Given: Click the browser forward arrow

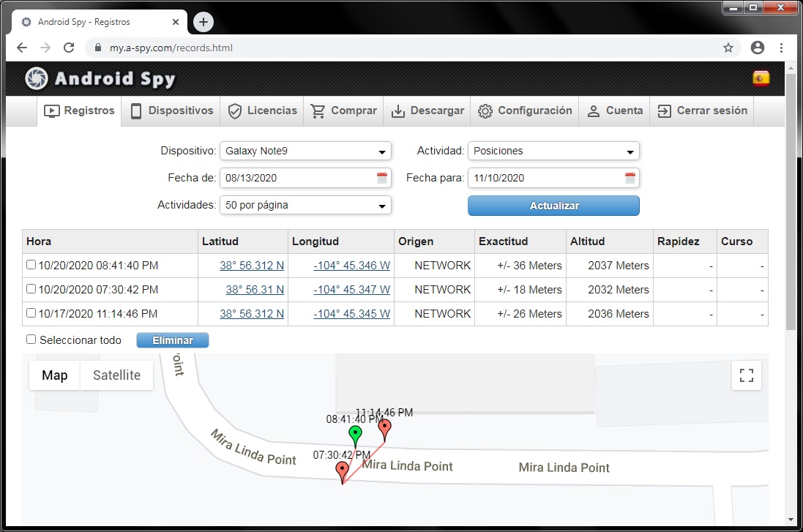Looking at the screenshot, I should pos(45,48).
